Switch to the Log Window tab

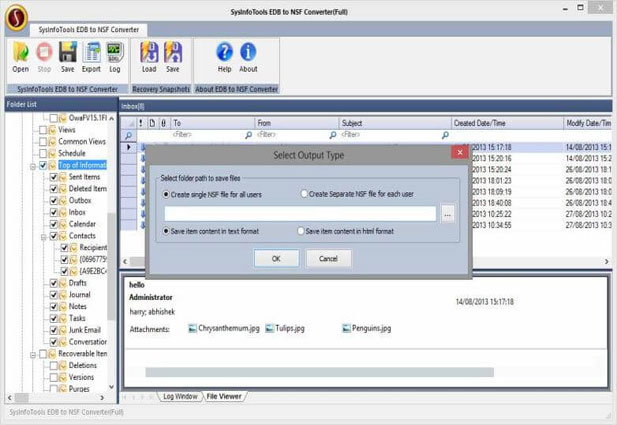[x=180, y=396]
